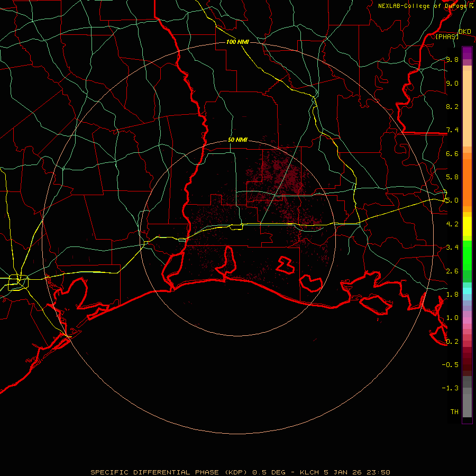The image size is (476, 476).
Task: Pick the purple band atop the color bar
Action: pos(467,53)
